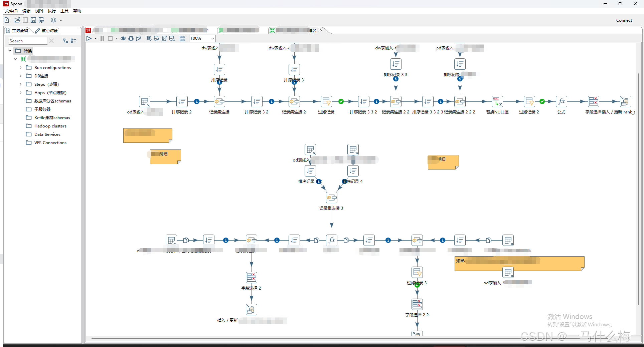Expand the Steps (步骤) folder
Viewport: 644px width, 347px height.
click(x=20, y=84)
